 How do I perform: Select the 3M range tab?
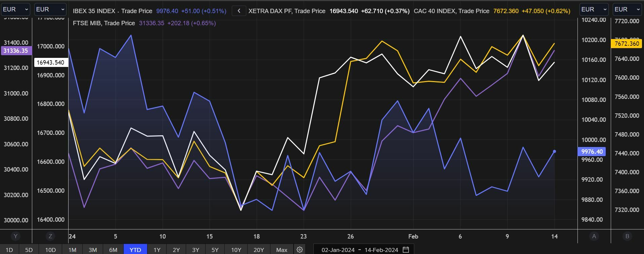[93, 250]
